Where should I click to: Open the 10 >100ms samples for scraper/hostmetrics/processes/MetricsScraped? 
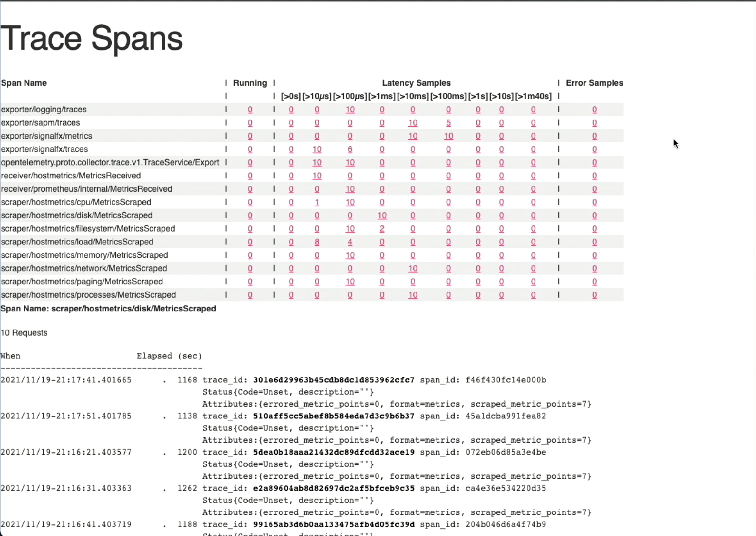(x=413, y=295)
